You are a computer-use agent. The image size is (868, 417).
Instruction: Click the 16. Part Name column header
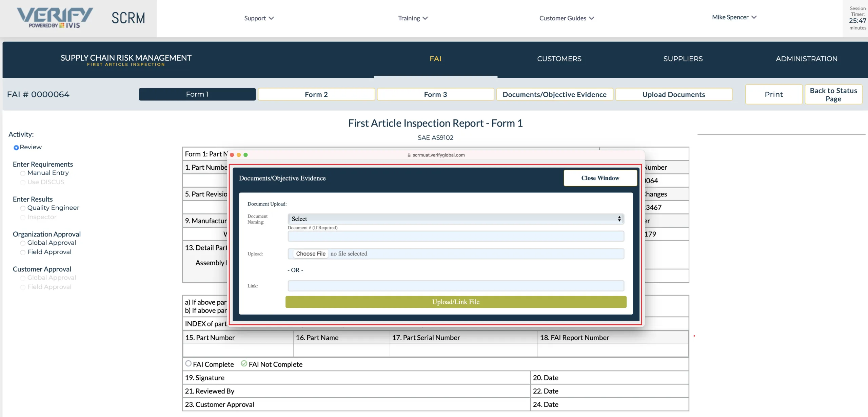[341, 338]
